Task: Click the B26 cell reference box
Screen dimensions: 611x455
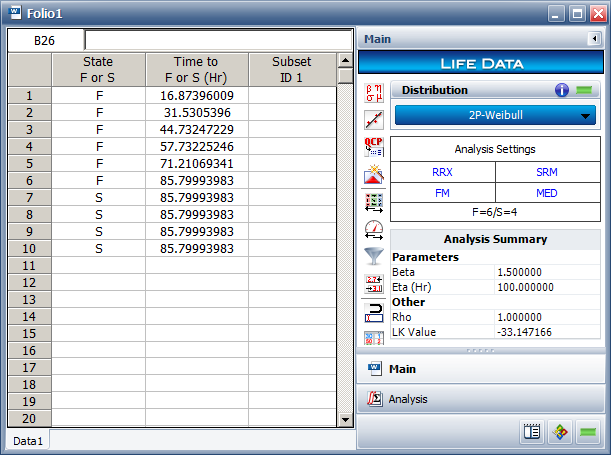Action: [x=45, y=41]
